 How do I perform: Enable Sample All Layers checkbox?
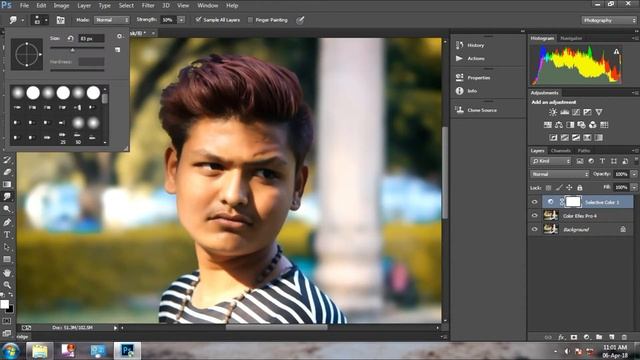point(198,20)
